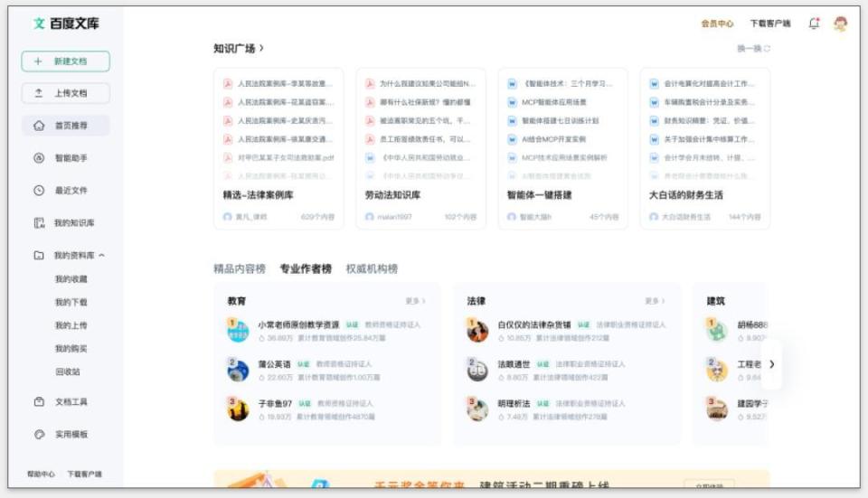Click PDF icon of 员工拒签绩效责任书
The height and width of the screenshot is (498, 868).
click(x=370, y=139)
